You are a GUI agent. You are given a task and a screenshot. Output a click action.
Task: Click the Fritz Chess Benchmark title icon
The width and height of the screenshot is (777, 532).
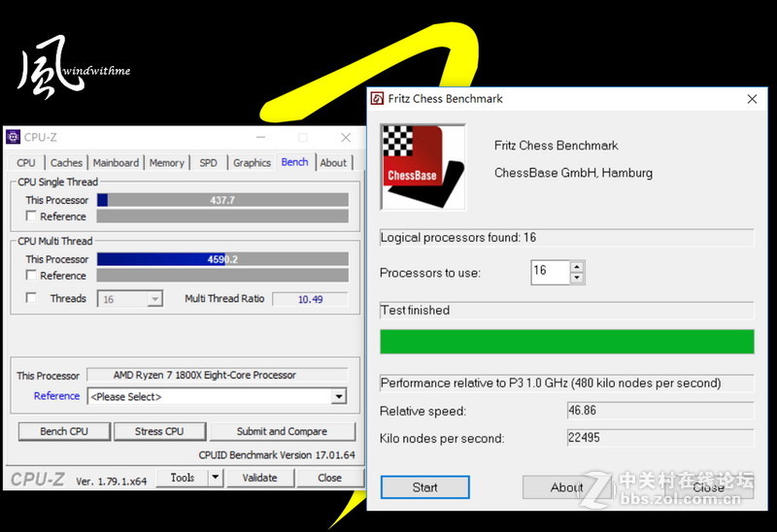(x=377, y=99)
